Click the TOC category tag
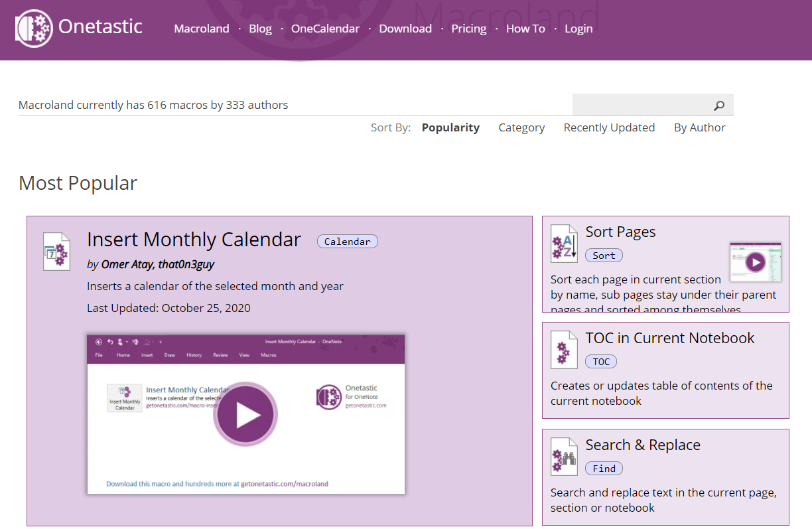 (x=601, y=362)
